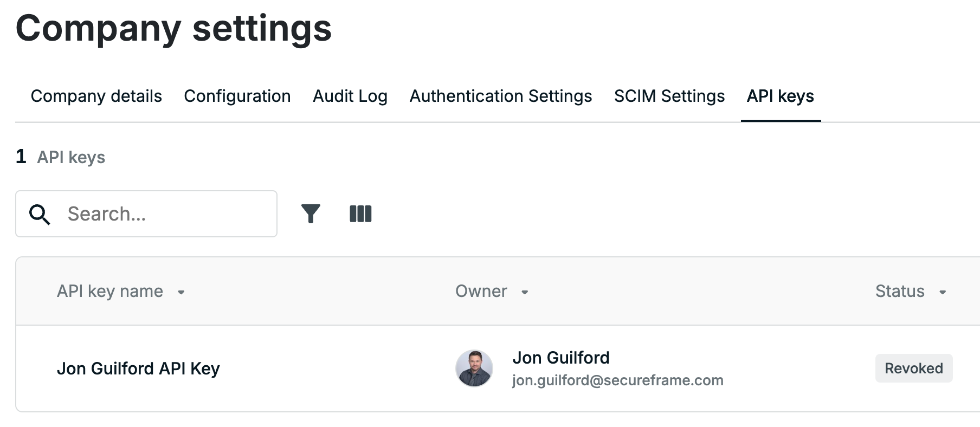This screenshot has width=980, height=427.
Task: Open the Authentication Settings tab
Action: point(501,96)
